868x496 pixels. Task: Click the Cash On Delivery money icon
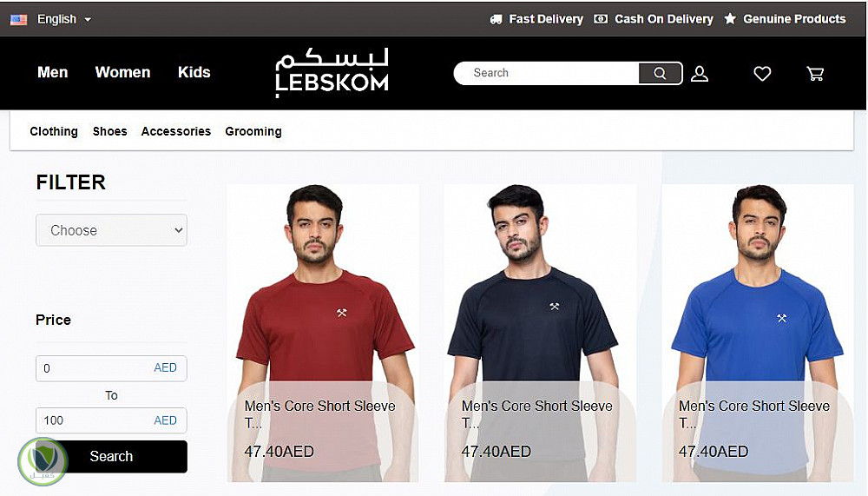[601, 19]
